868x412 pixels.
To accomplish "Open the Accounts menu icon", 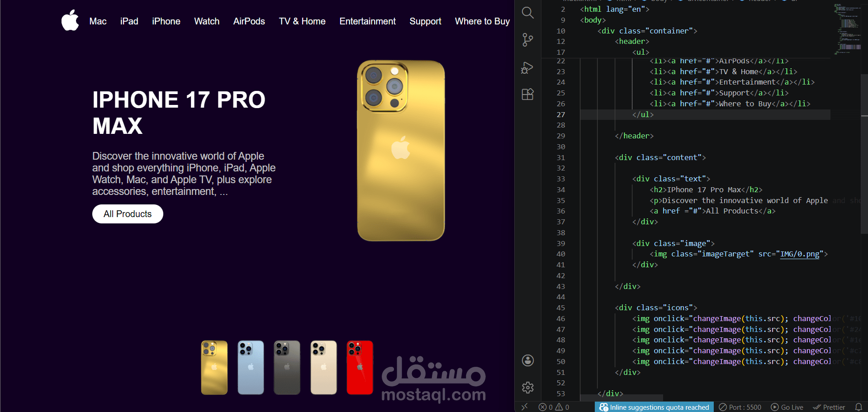I will coord(527,360).
